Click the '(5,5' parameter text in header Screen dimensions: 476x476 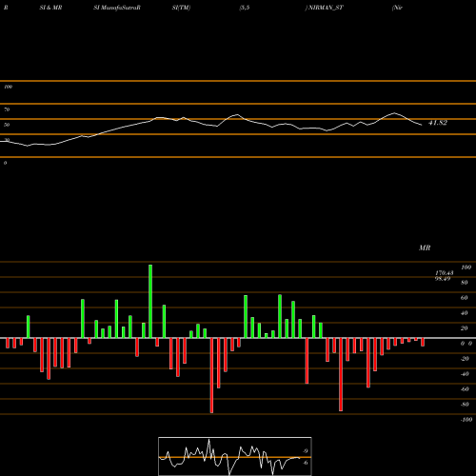click(x=245, y=8)
